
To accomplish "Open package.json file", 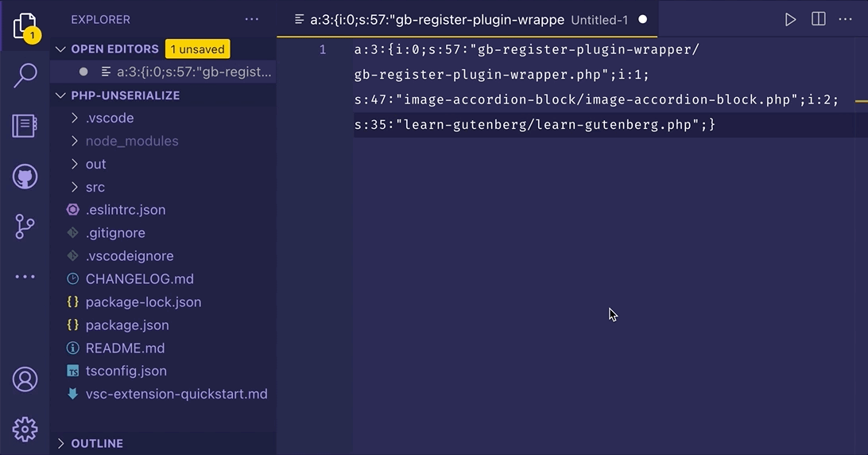I will coord(127,325).
